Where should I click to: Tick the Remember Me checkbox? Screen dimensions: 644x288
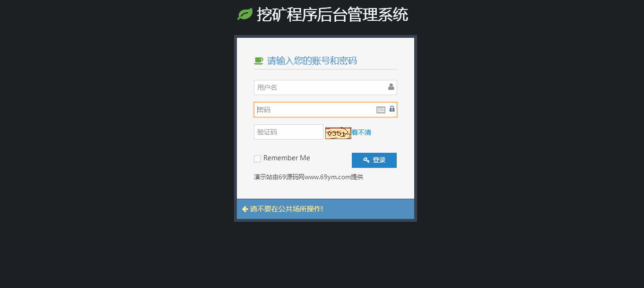click(x=257, y=158)
